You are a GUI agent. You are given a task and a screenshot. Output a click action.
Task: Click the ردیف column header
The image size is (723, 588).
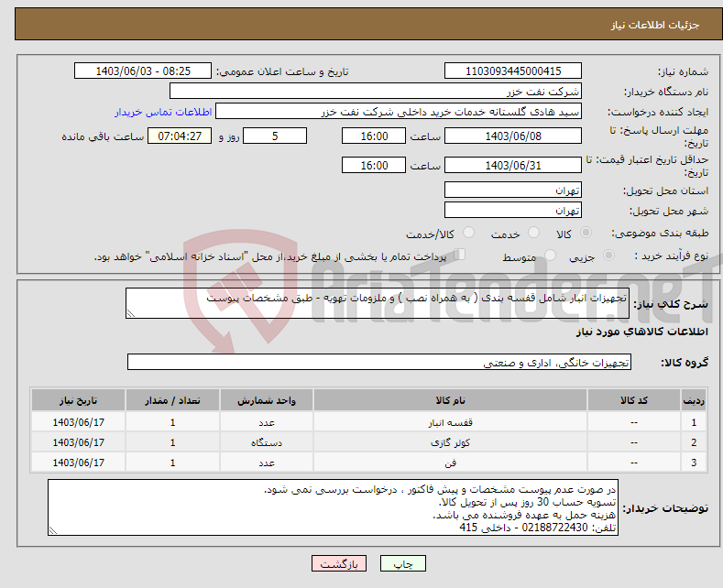694,400
